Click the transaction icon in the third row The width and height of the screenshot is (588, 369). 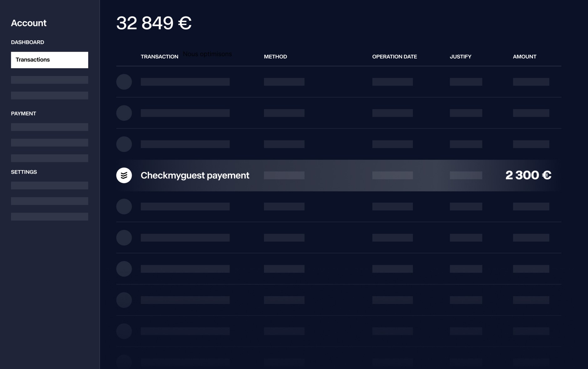coord(124,144)
